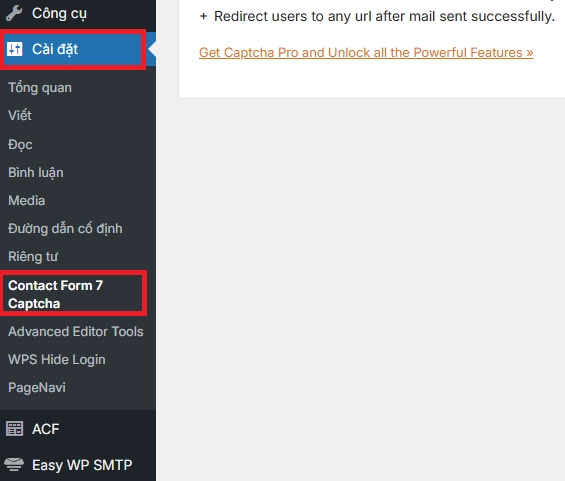This screenshot has width=565, height=481.
Task: Open the Easy WP SMTP menu
Action: pyautogui.click(x=78, y=464)
